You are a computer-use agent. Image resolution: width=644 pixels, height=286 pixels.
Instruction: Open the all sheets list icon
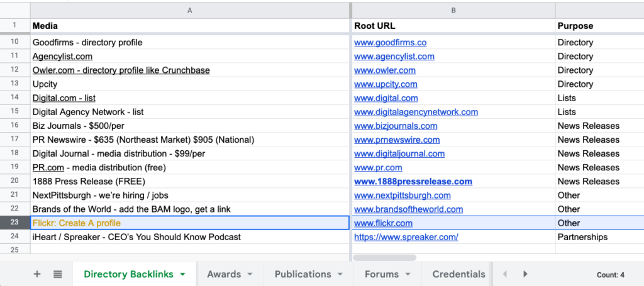click(57, 274)
